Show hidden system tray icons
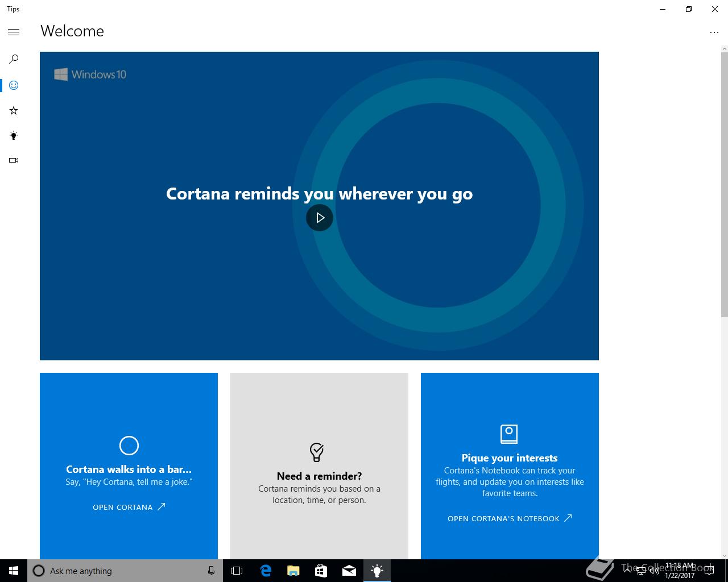The image size is (728, 582). [627, 571]
